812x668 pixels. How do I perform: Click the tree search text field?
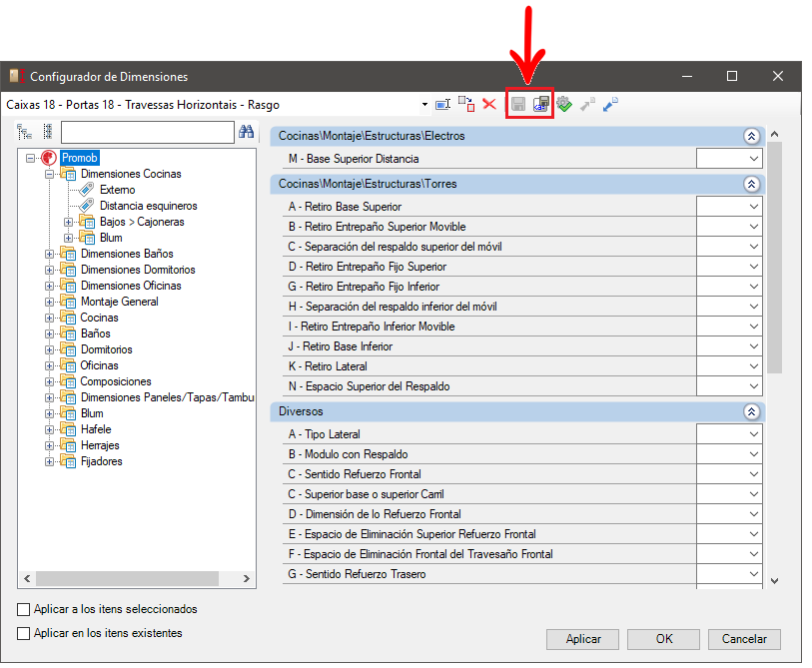coord(147,133)
